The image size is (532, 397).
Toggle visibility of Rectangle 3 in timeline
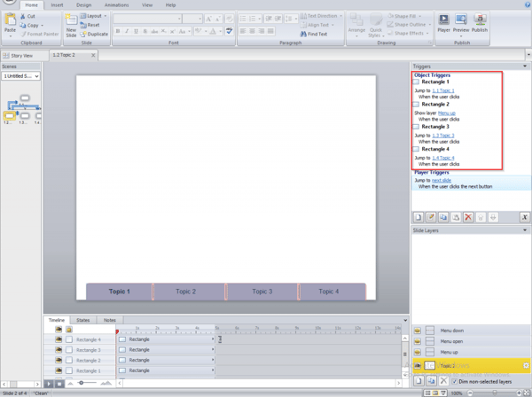click(59, 350)
